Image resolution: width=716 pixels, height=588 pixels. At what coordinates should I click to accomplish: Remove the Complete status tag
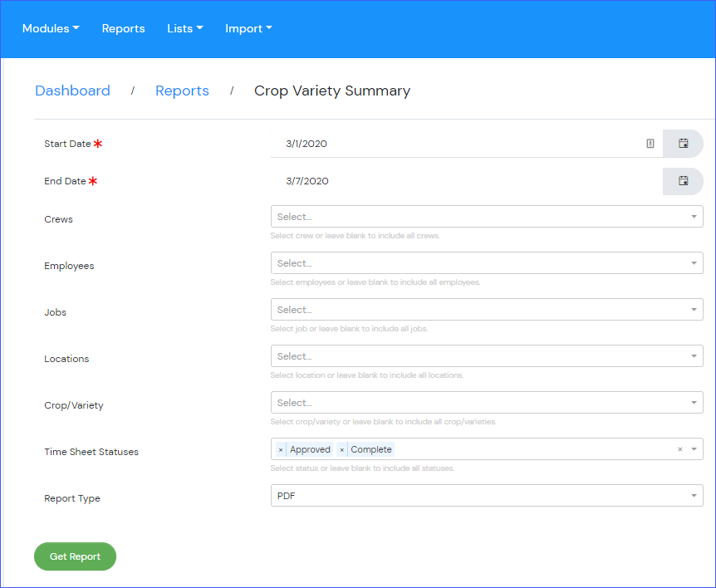pyautogui.click(x=341, y=449)
